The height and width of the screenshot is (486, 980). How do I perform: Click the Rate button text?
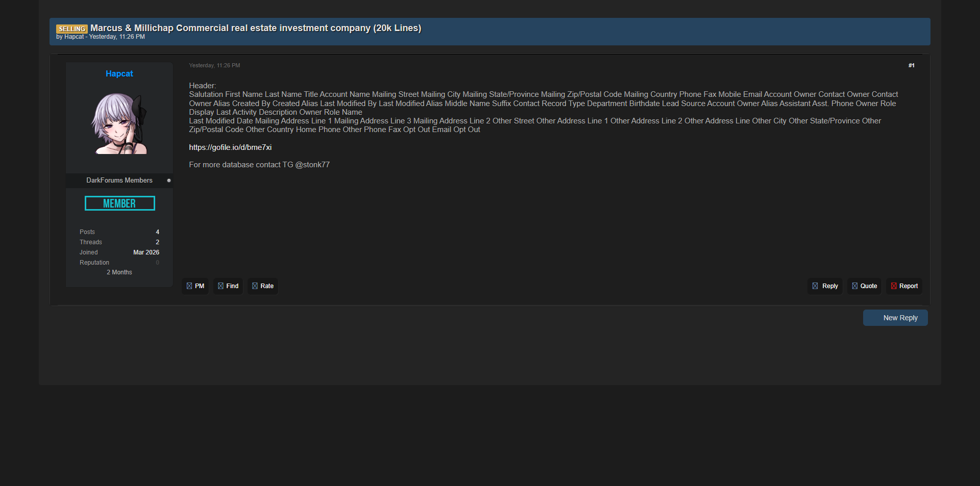(267, 286)
